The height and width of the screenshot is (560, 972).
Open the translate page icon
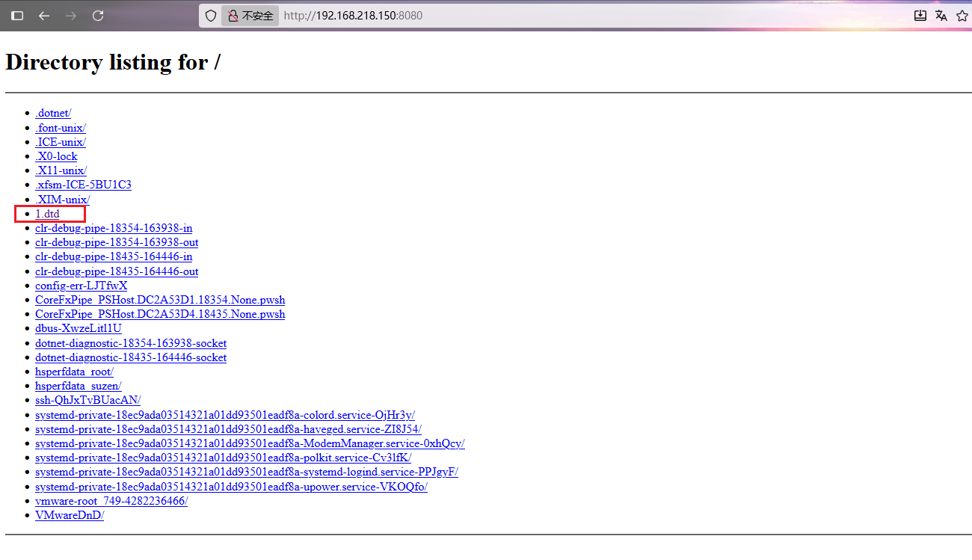pos(941,16)
